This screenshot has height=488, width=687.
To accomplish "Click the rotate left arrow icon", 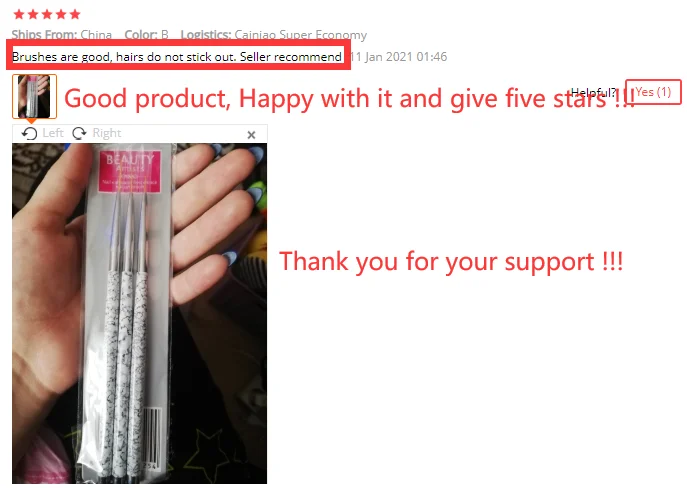I will 29,133.
